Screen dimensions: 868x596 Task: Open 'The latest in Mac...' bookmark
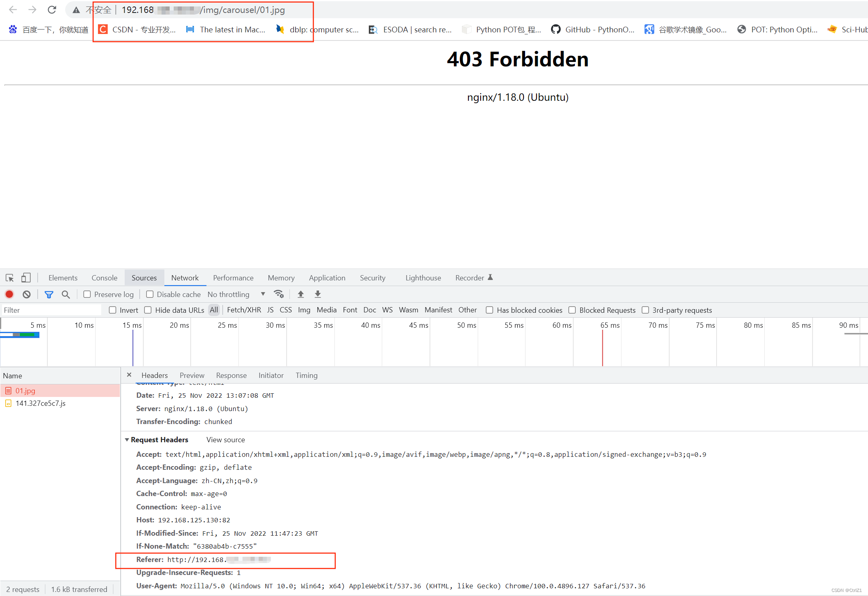[x=226, y=30]
